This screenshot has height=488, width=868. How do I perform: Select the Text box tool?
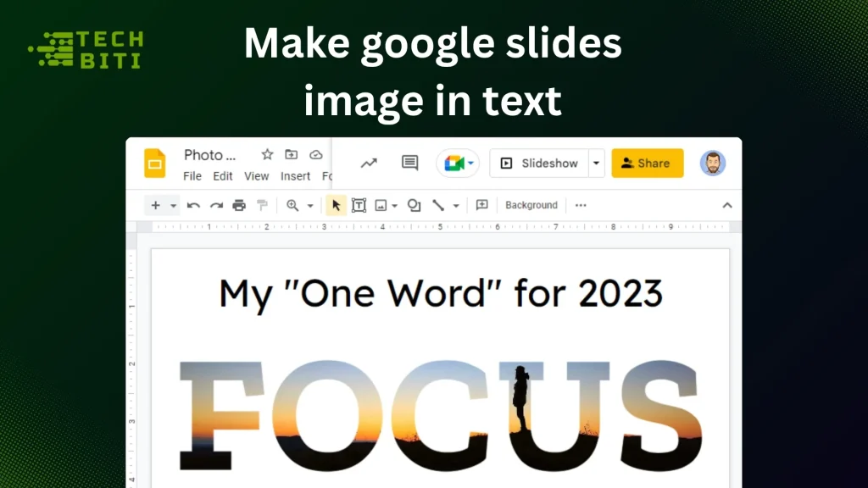pos(359,205)
